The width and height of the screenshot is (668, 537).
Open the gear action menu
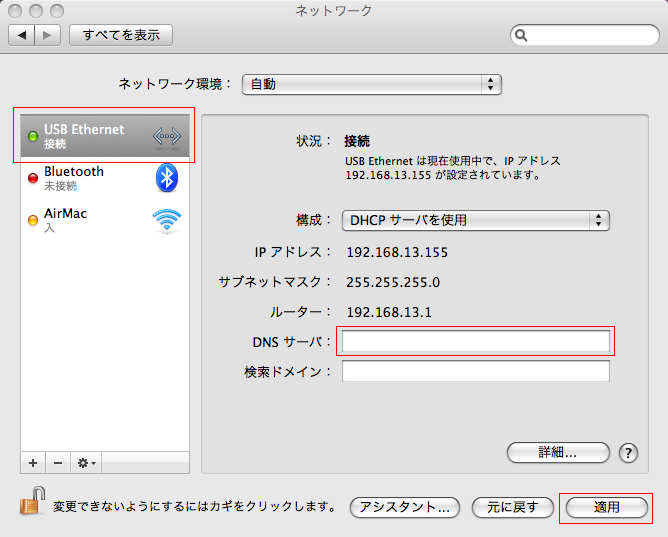[x=86, y=462]
